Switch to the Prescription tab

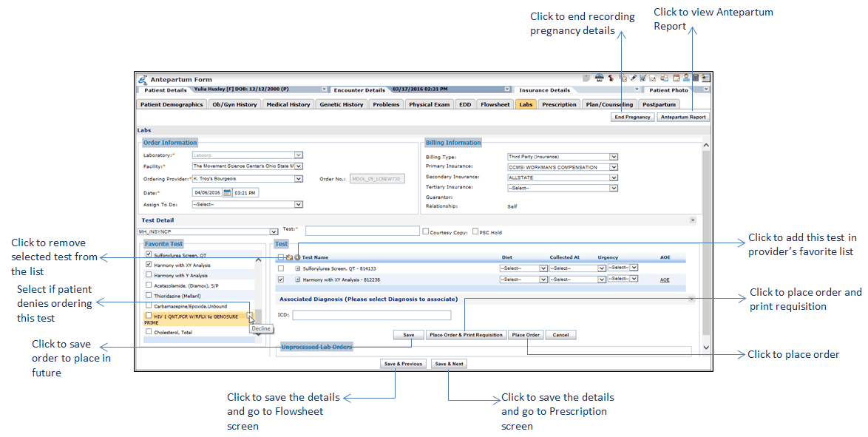pyautogui.click(x=559, y=104)
